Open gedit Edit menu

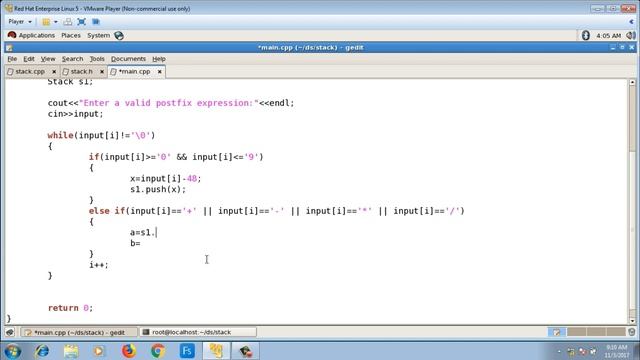click(x=29, y=59)
